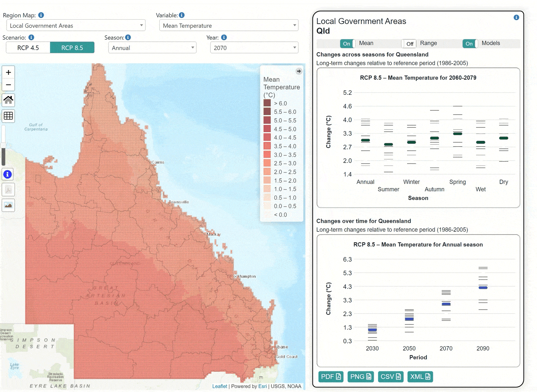Image resolution: width=537 pixels, height=392 pixels.
Task: Zoom out on the map
Action: (8, 85)
